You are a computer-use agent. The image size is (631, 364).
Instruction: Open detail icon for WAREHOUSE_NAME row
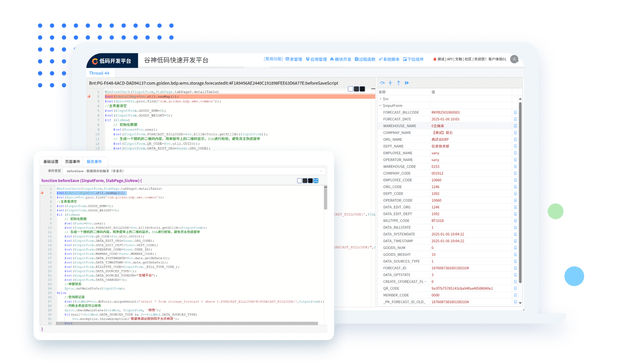click(x=515, y=126)
